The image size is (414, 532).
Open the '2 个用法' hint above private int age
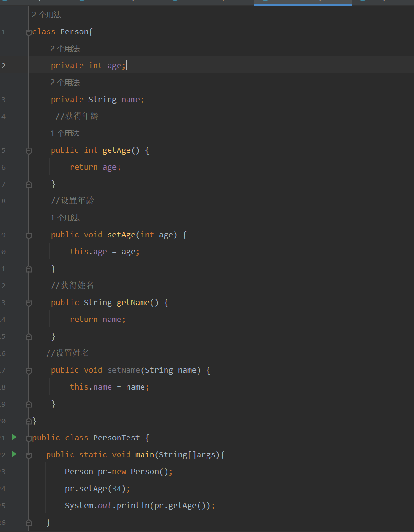coord(65,48)
